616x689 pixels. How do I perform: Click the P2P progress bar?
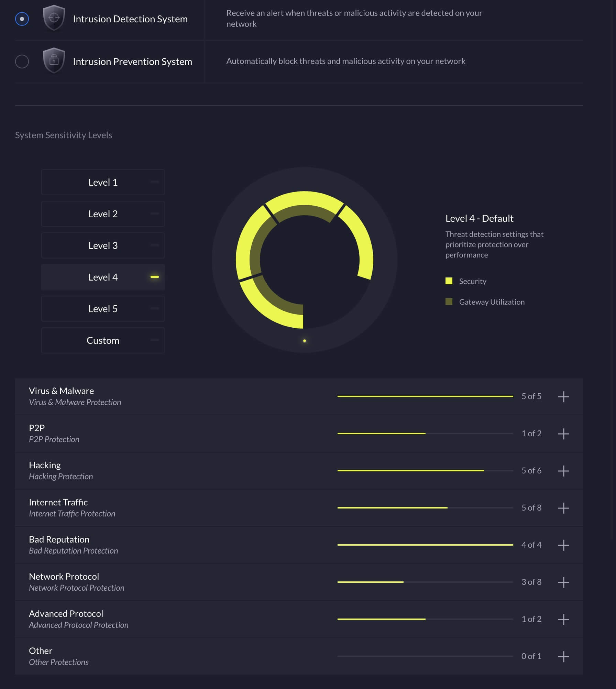pos(425,434)
